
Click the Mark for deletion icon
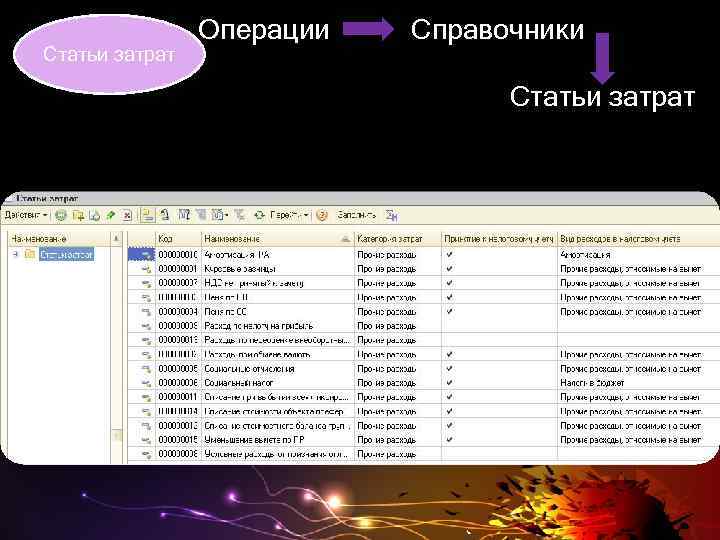click(x=128, y=215)
